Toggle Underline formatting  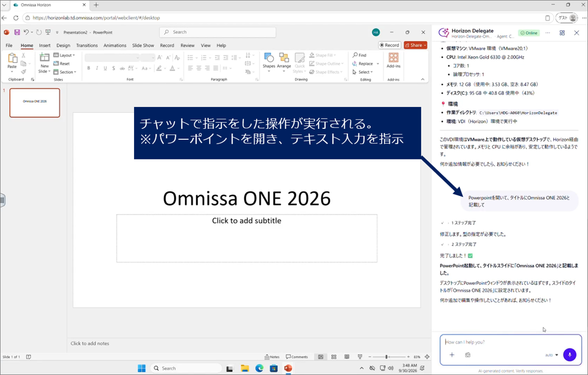tap(105, 68)
